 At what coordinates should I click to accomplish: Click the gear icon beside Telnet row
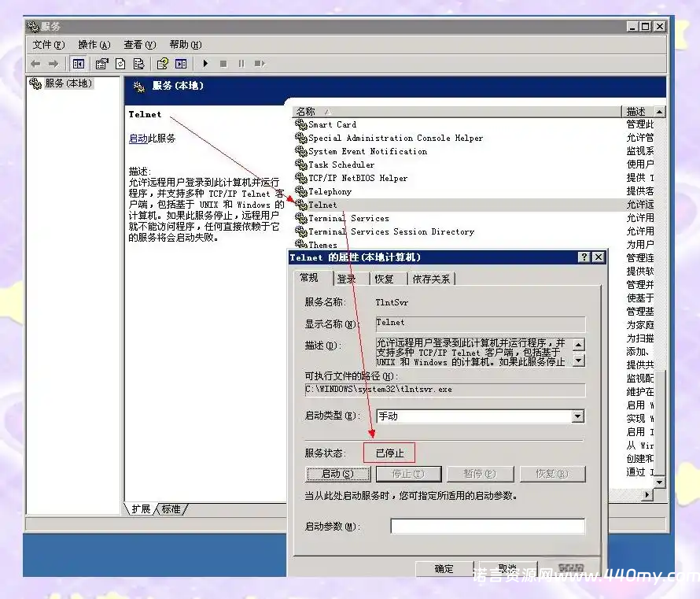pyautogui.click(x=301, y=205)
